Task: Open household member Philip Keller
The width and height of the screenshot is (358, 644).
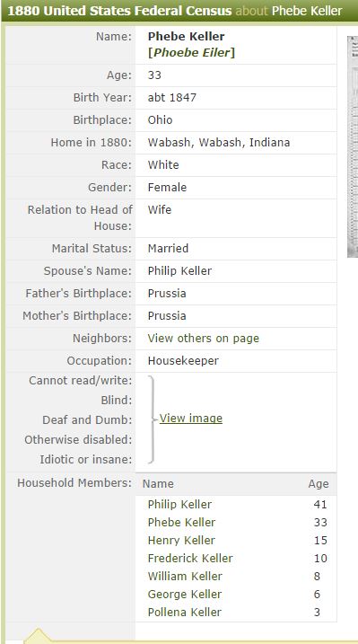Action: (179, 505)
